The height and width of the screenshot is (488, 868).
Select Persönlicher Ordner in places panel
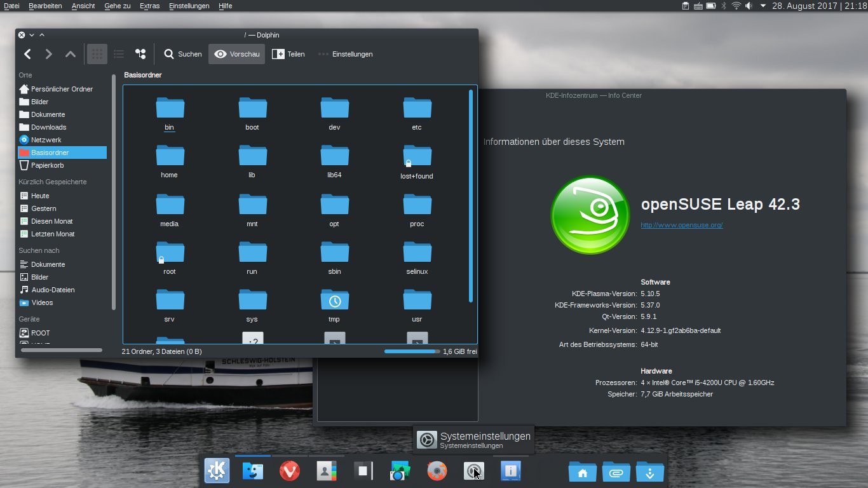tap(62, 89)
